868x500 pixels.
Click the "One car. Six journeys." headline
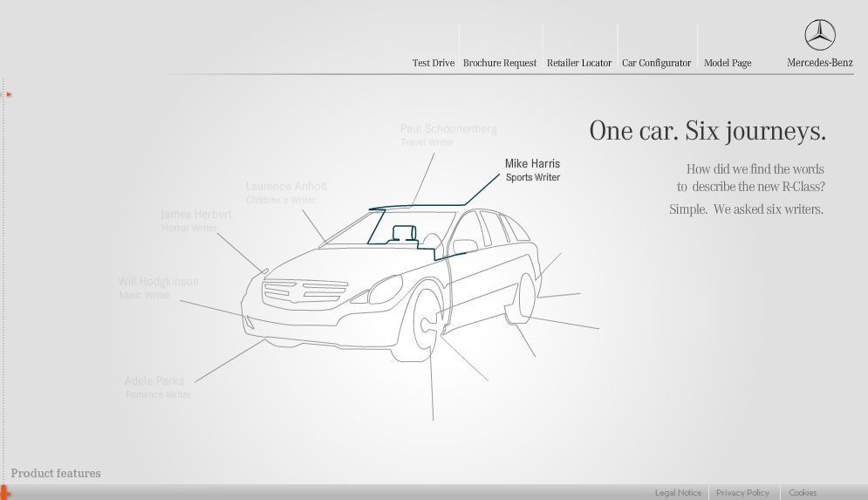click(x=707, y=131)
